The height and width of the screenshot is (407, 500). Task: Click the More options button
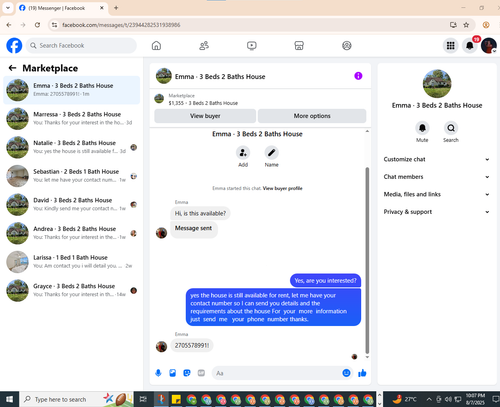(x=312, y=116)
